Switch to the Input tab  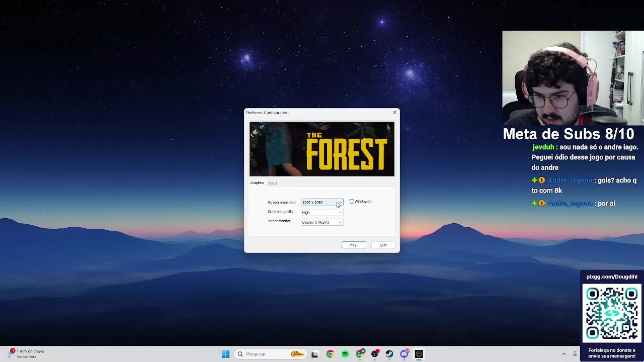pos(272,183)
